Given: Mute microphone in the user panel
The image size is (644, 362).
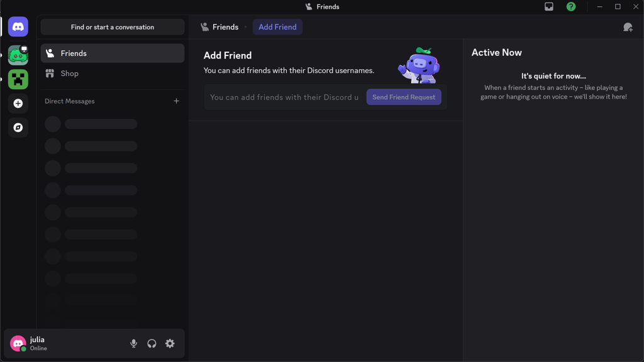Looking at the screenshot, I should [133, 344].
